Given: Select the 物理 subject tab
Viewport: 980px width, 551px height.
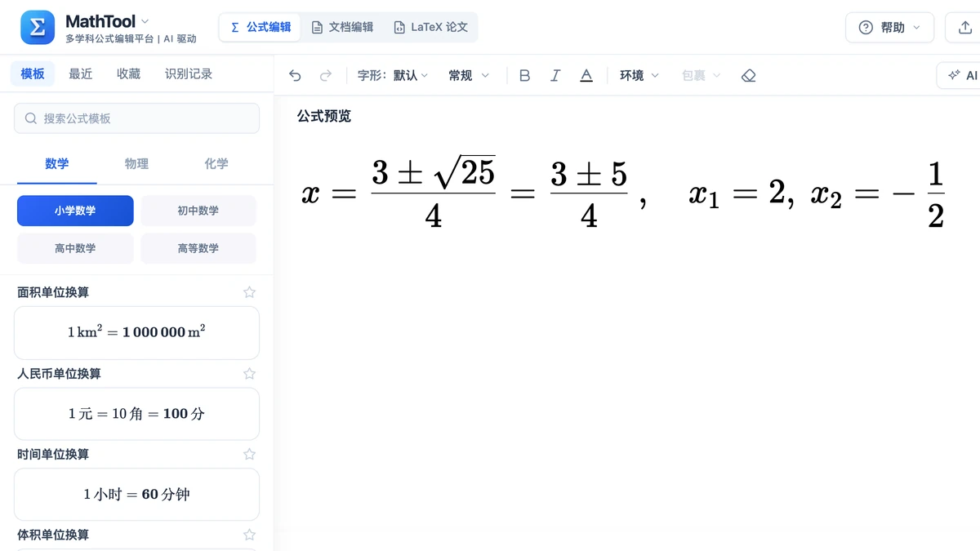Looking at the screenshot, I should pyautogui.click(x=136, y=164).
